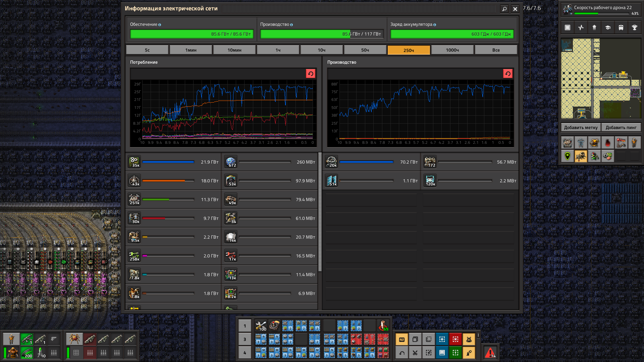
Task: Click the accumulator charge bar
Action: click(452, 34)
